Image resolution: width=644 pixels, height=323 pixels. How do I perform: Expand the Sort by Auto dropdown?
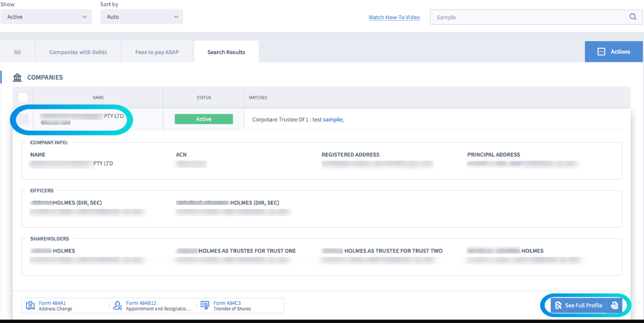point(141,17)
